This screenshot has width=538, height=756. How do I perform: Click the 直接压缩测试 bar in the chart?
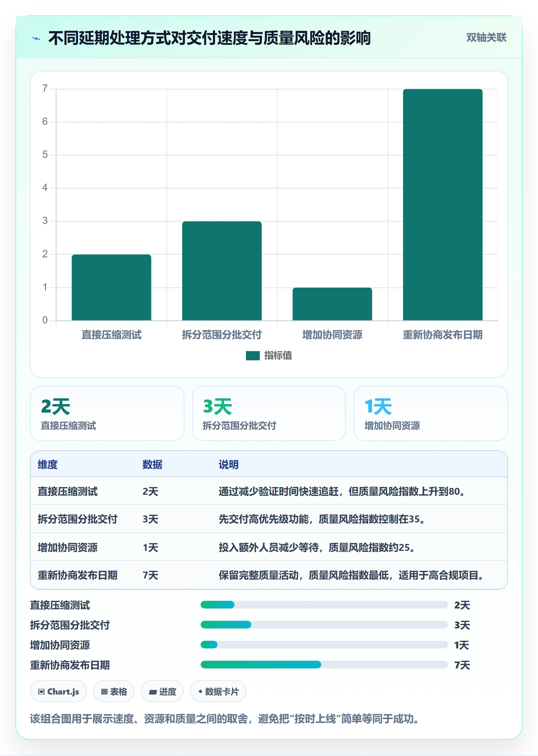(111, 287)
